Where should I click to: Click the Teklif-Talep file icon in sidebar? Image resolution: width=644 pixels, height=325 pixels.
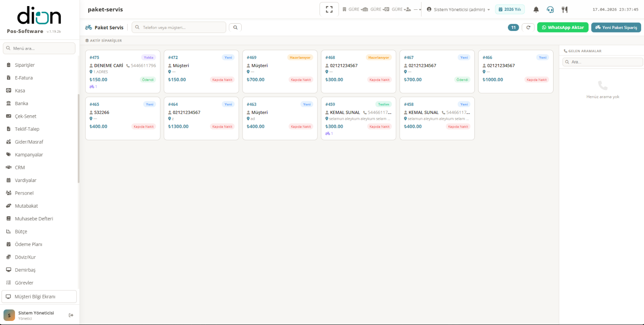[x=9, y=129]
